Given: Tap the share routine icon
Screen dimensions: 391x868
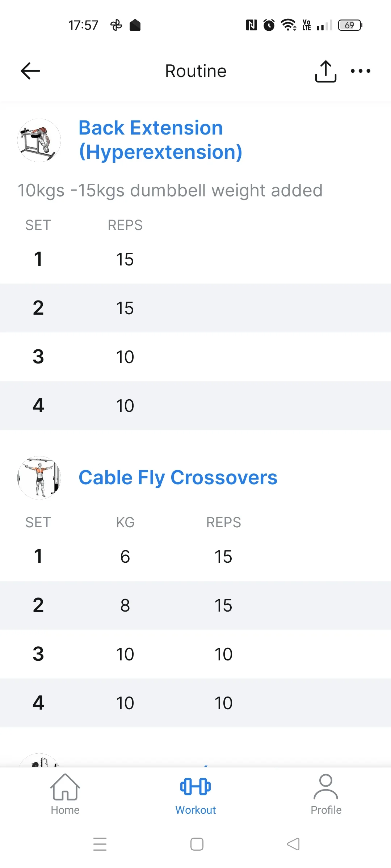Looking at the screenshot, I should coord(325,71).
